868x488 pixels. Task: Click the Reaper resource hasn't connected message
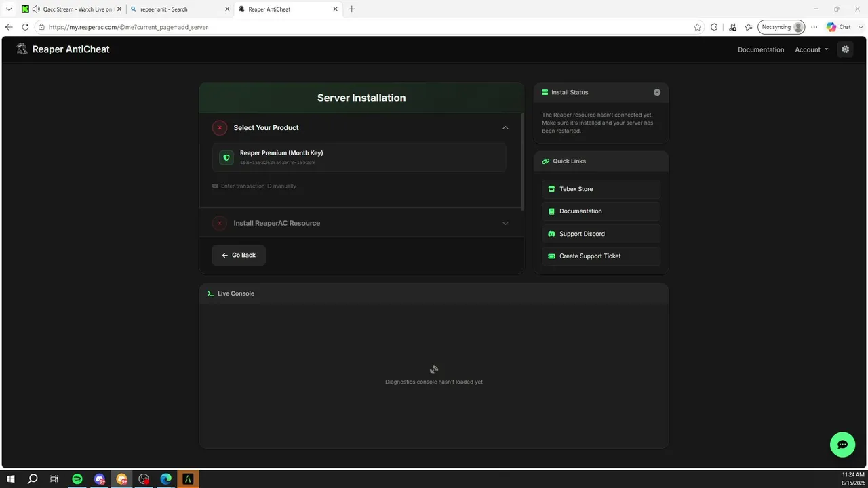click(597, 123)
